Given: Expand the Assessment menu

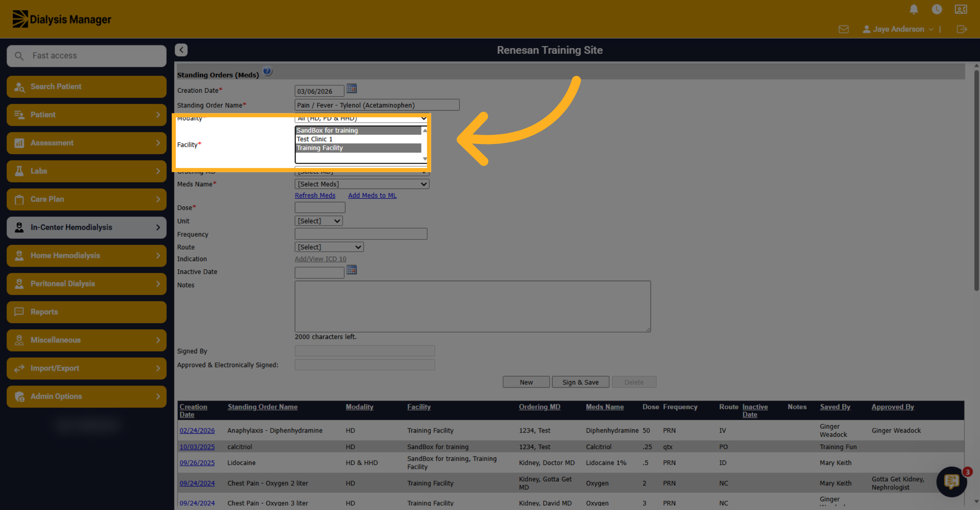Looking at the screenshot, I should [x=87, y=143].
